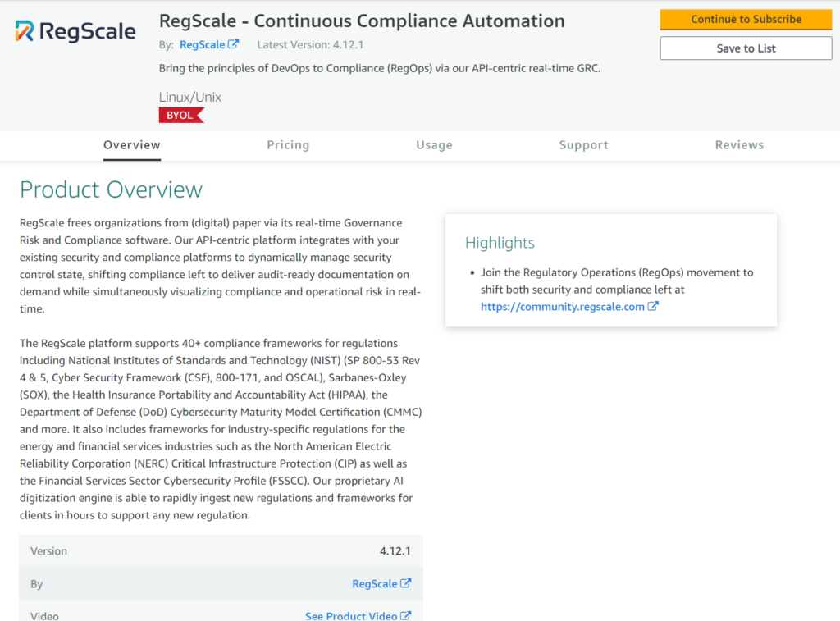View the Reviews tab
840x621 pixels.
click(x=739, y=145)
